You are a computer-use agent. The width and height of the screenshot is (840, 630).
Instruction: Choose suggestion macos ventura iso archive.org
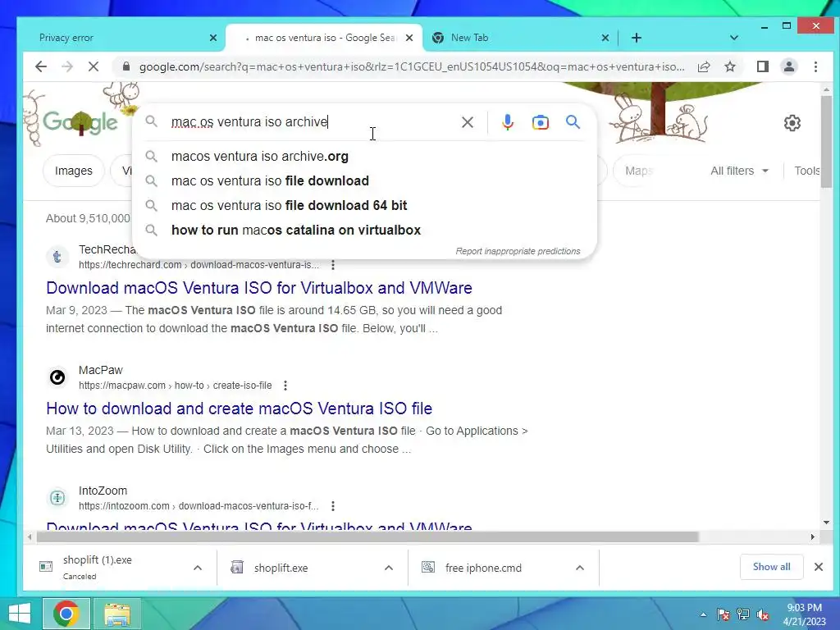pos(364,157)
